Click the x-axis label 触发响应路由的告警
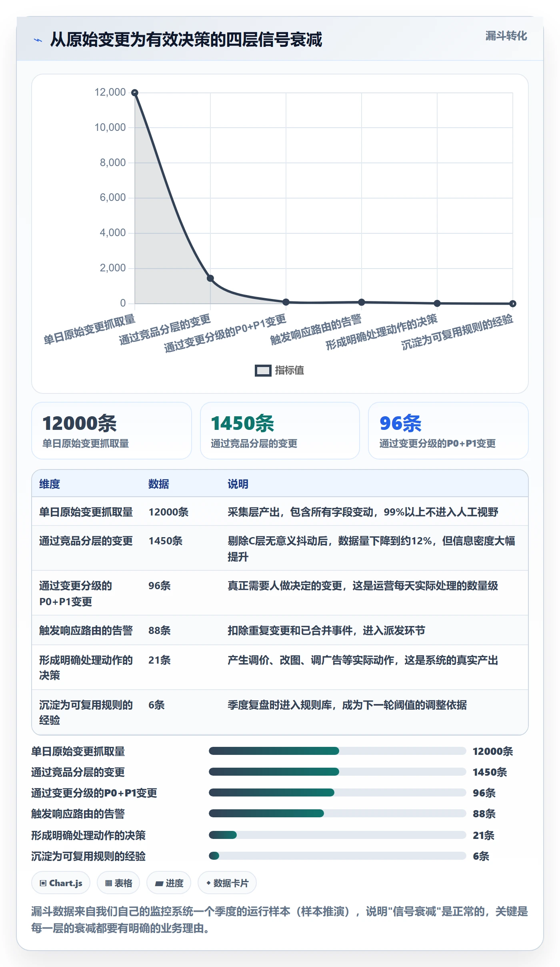Screen dimensions: 560x967 [316, 329]
